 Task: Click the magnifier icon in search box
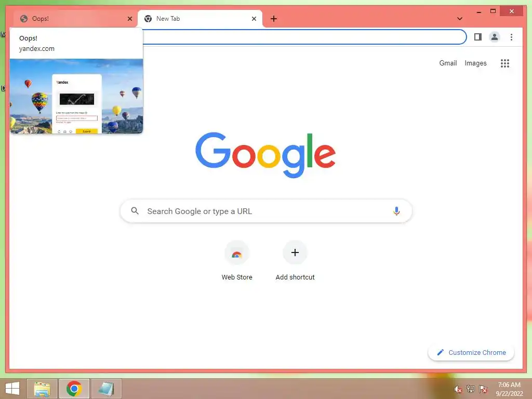tap(135, 211)
